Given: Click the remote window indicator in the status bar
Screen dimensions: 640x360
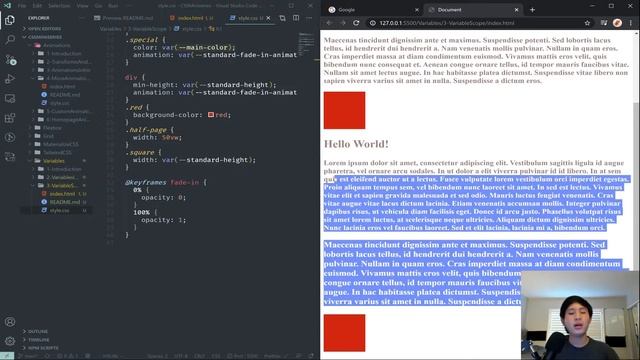Looking at the screenshot, I should pyautogui.click(x=7, y=356).
